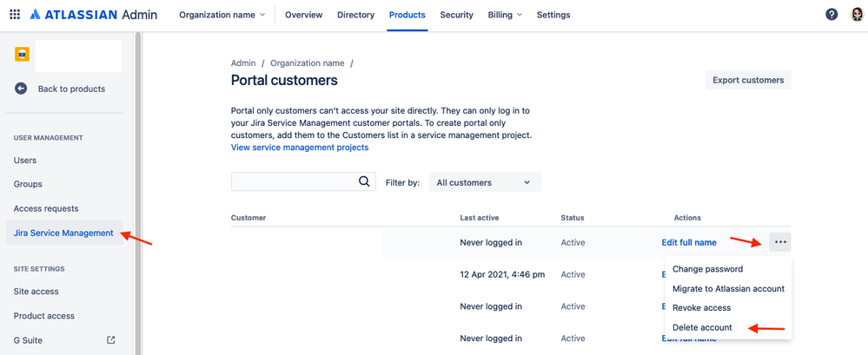Go to the Directory tab
Image resolution: width=868 pixels, height=355 pixels.
click(x=356, y=15)
